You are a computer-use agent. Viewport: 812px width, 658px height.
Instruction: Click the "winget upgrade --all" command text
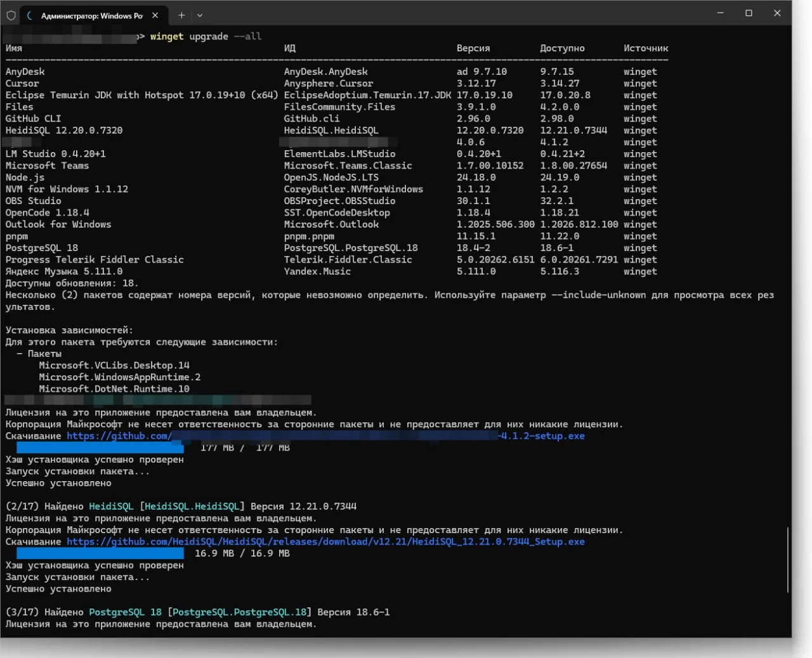[206, 36]
